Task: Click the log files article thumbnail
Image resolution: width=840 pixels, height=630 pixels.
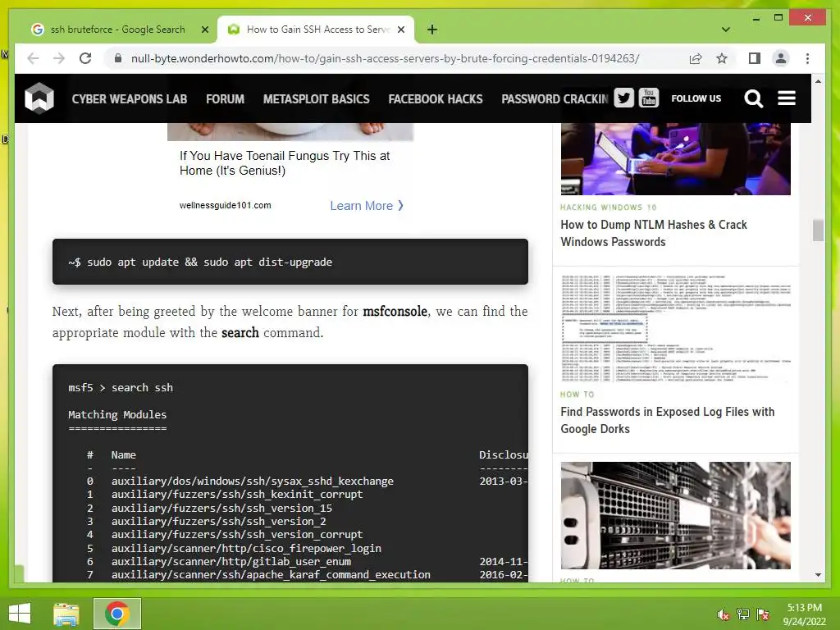Action: click(x=676, y=328)
